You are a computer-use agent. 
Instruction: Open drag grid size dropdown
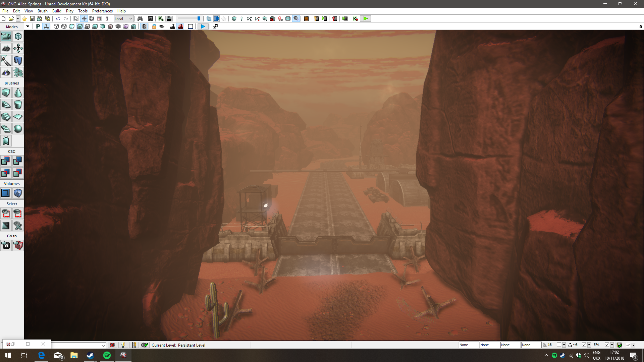(564, 345)
